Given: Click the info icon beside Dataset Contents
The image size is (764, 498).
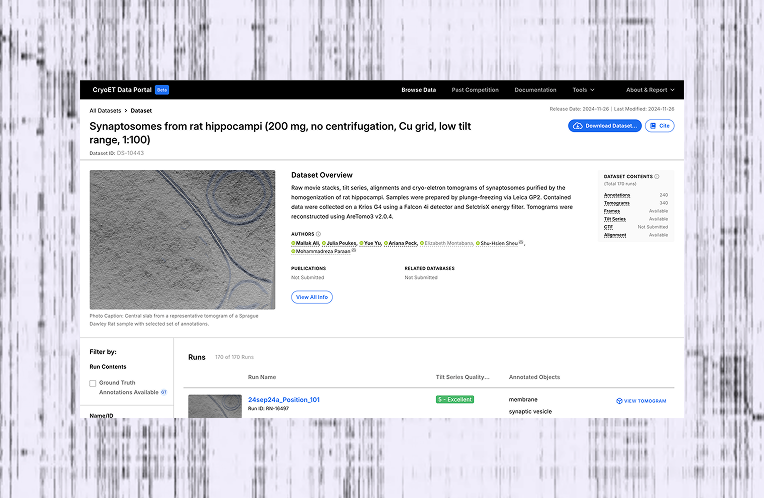Looking at the screenshot, I should (x=656, y=176).
